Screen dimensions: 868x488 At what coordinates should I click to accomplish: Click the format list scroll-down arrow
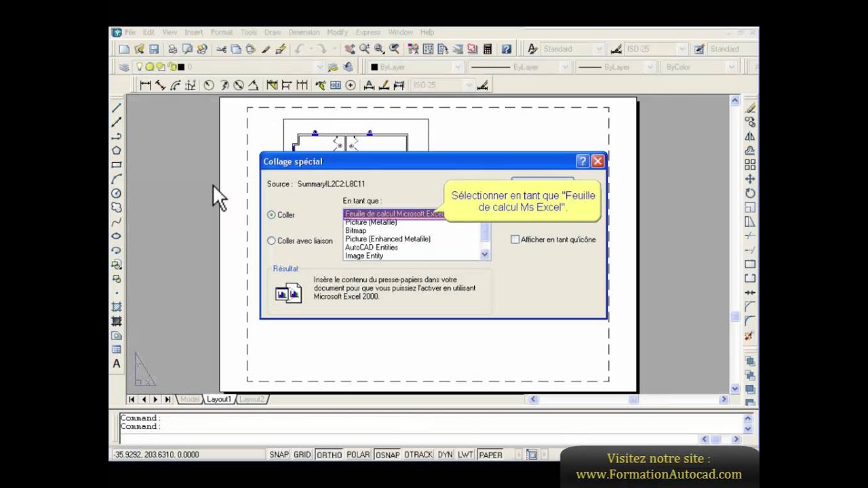[485, 255]
